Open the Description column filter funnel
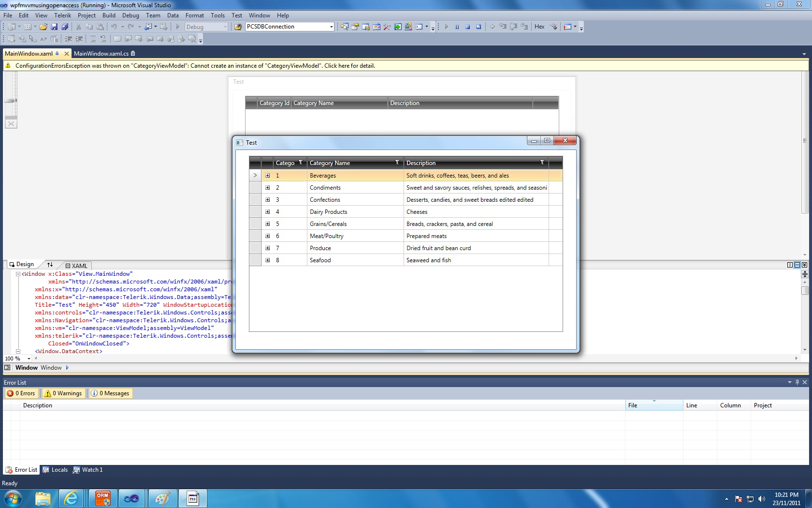812x508 pixels. 542,163
